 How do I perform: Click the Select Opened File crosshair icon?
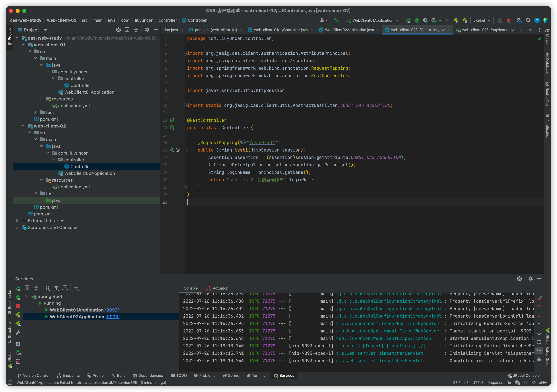pos(118,30)
